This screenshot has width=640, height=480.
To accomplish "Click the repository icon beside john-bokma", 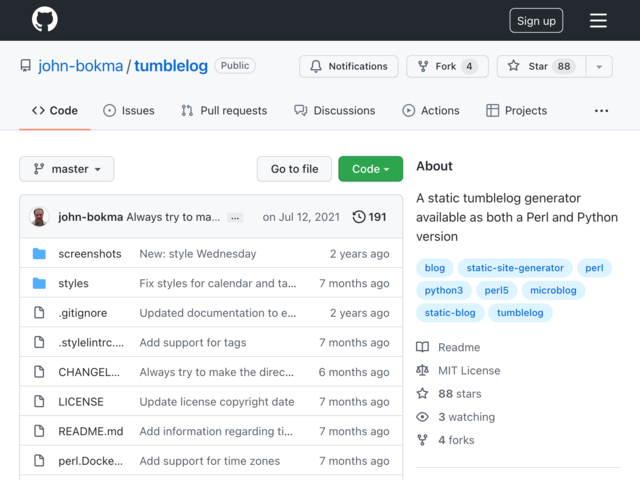I will click(26, 66).
